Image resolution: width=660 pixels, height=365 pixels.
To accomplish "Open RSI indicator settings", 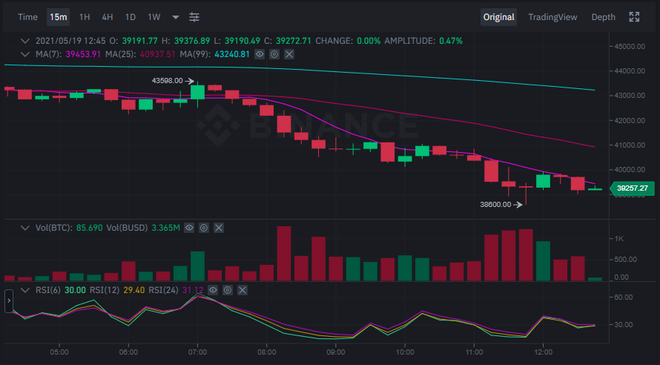I will 228,290.
